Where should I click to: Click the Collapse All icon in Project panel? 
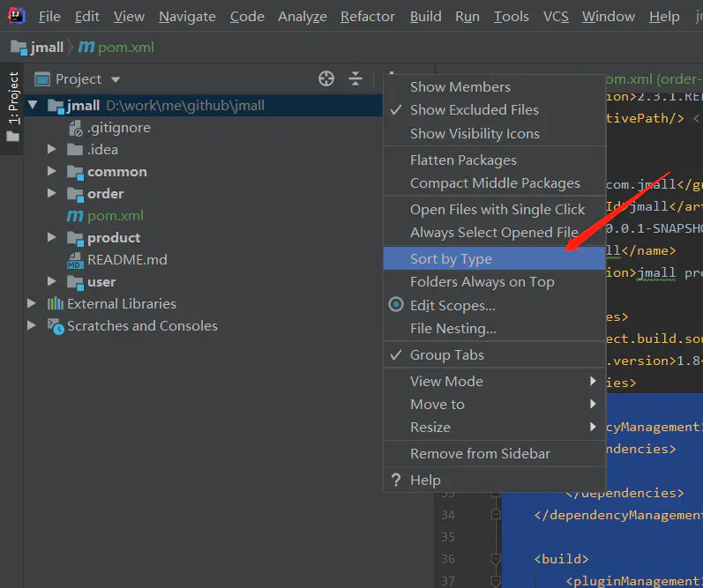[x=355, y=79]
